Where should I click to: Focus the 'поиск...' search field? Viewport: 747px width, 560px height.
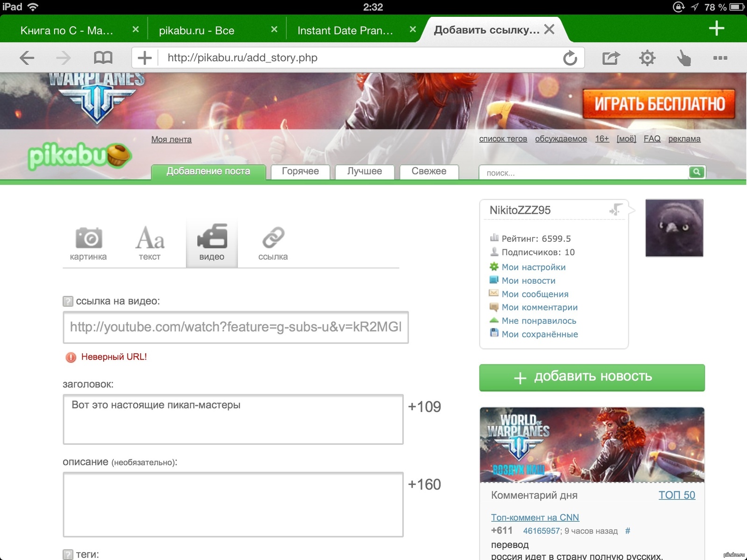(x=584, y=173)
